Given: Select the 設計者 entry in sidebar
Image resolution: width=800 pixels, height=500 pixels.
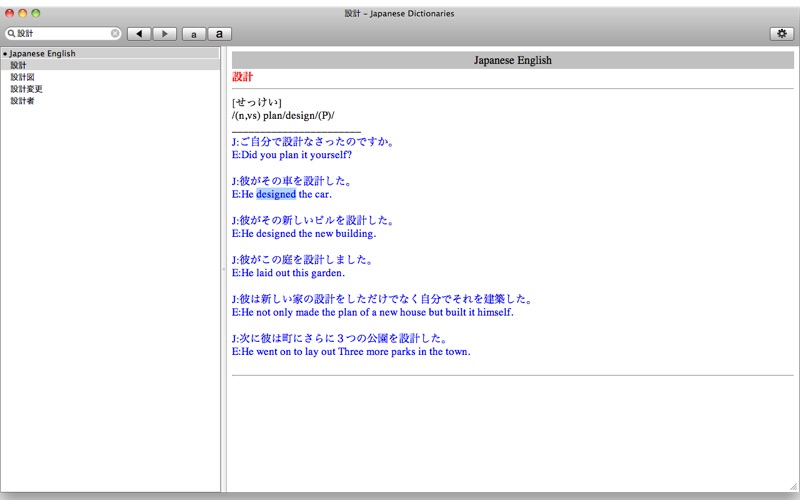Looking at the screenshot, I should click(110, 101).
